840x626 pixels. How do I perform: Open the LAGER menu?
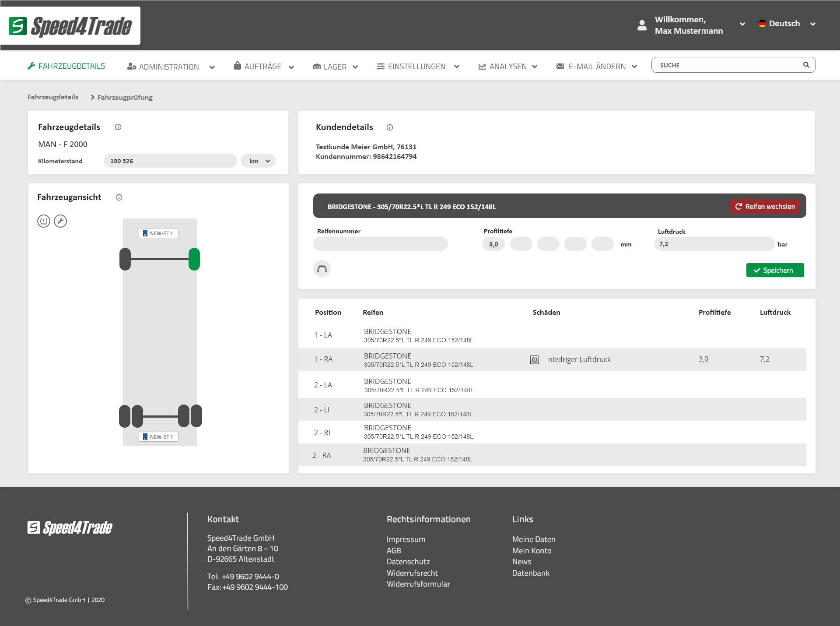click(x=335, y=67)
